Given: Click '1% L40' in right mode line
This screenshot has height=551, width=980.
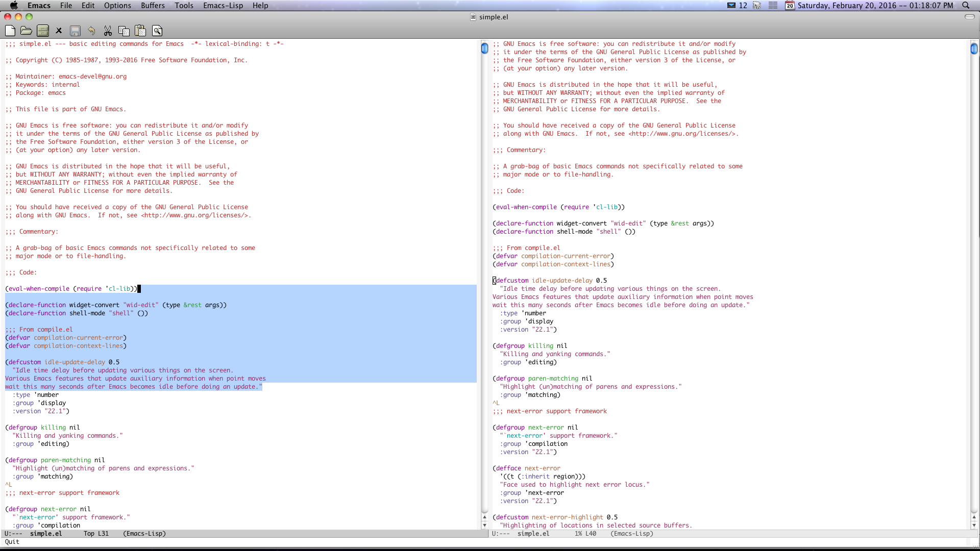Looking at the screenshot, I should (x=585, y=534).
